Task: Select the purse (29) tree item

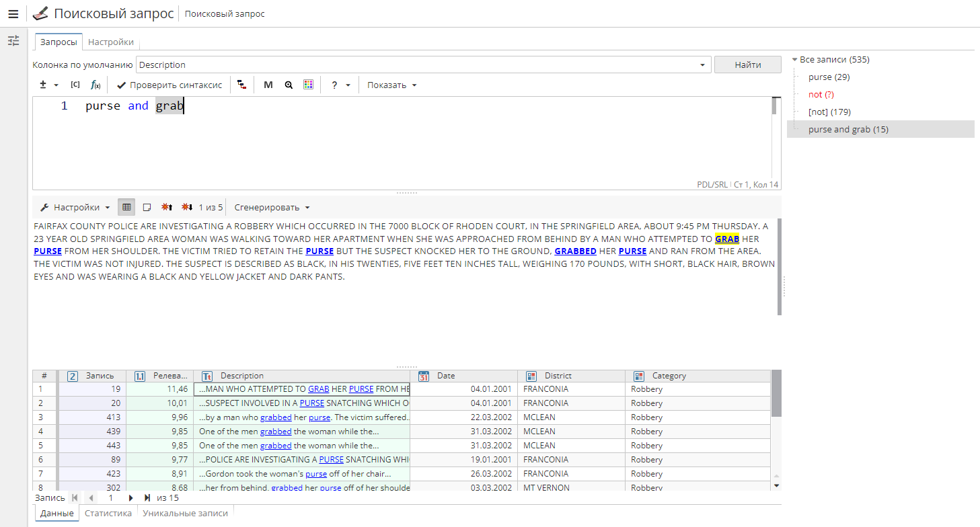Action: point(829,77)
